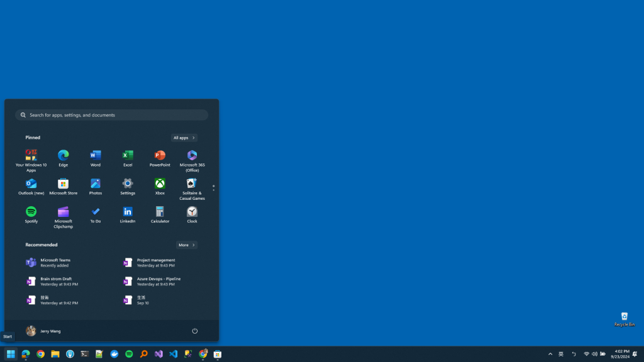This screenshot has height=362, width=644.
Task: Launch PowerPoint from pinned apps
Action: (x=160, y=158)
